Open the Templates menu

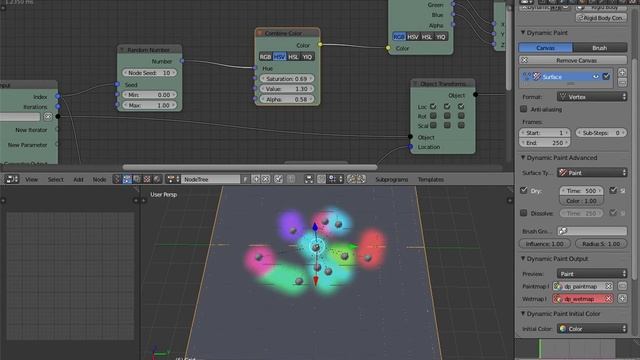coord(431,179)
